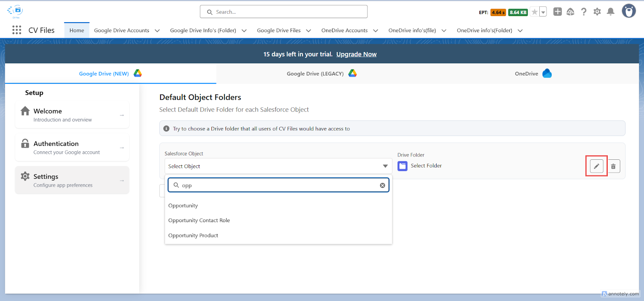The height and width of the screenshot is (301, 644).
Task: Click the magnifier icon in object search
Action: pos(176,185)
